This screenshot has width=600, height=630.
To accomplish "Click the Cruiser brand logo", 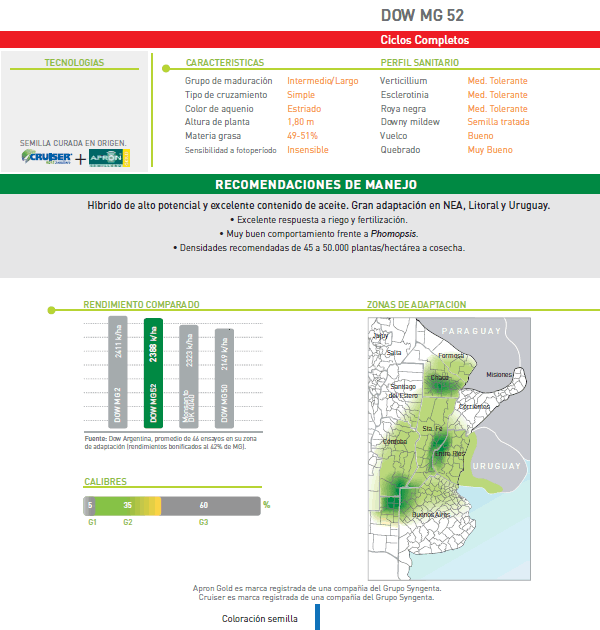I will point(46,157).
